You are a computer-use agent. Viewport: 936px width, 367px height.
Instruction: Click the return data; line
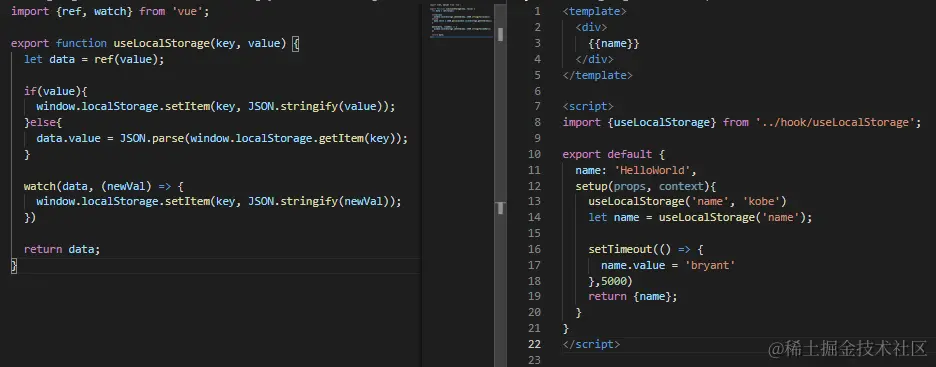click(62, 249)
